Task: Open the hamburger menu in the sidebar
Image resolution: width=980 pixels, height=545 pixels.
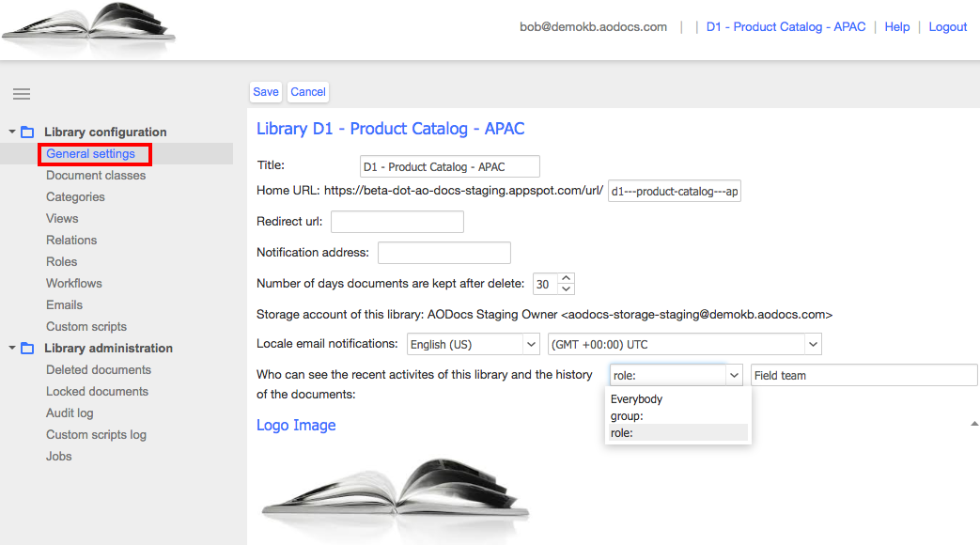Action: [x=21, y=94]
